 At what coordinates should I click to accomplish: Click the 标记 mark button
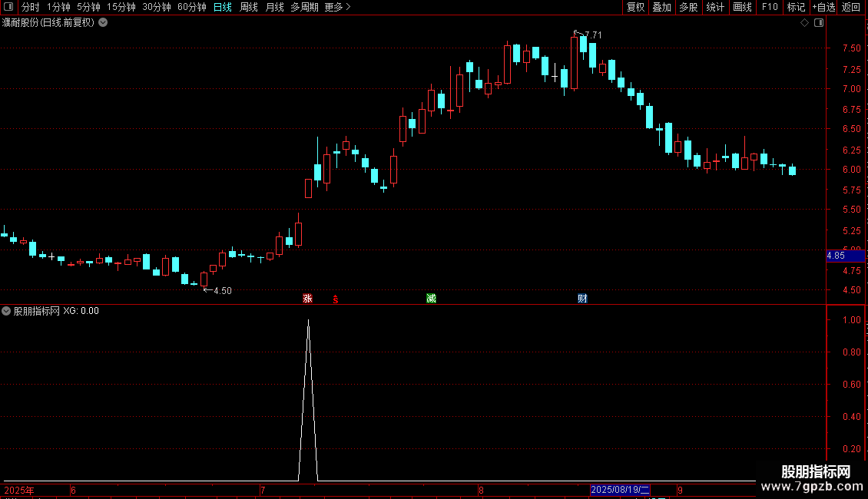point(796,7)
